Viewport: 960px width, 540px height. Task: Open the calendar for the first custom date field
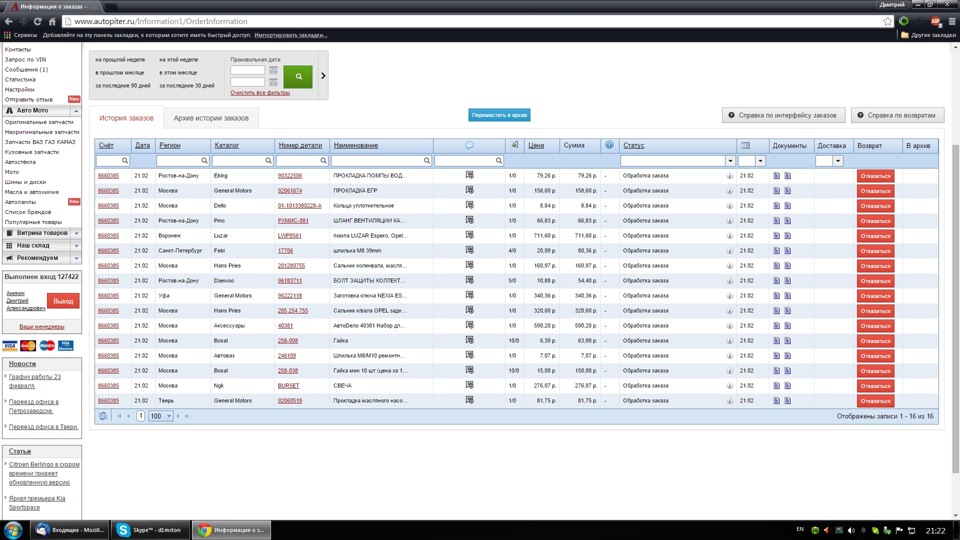[273, 70]
